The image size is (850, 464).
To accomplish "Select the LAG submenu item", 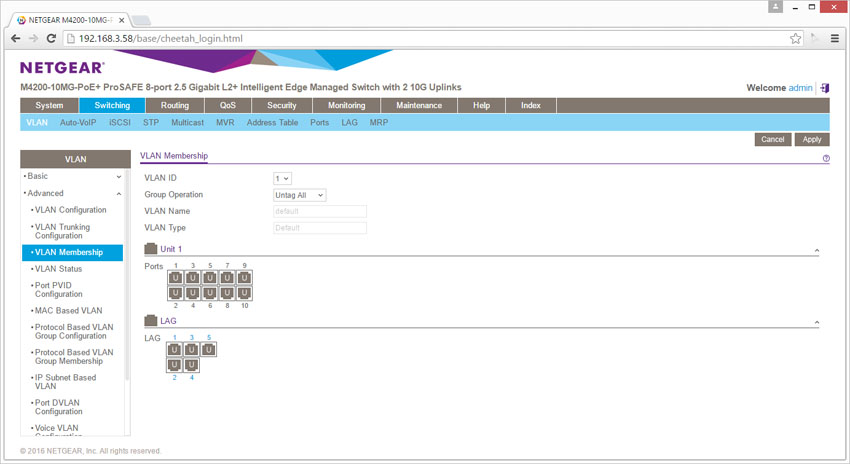I will (349, 123).
